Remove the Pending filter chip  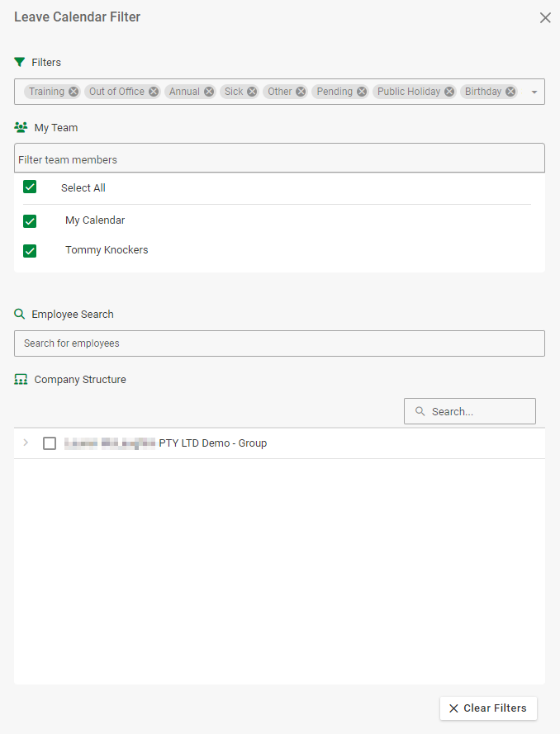[362, 92]
